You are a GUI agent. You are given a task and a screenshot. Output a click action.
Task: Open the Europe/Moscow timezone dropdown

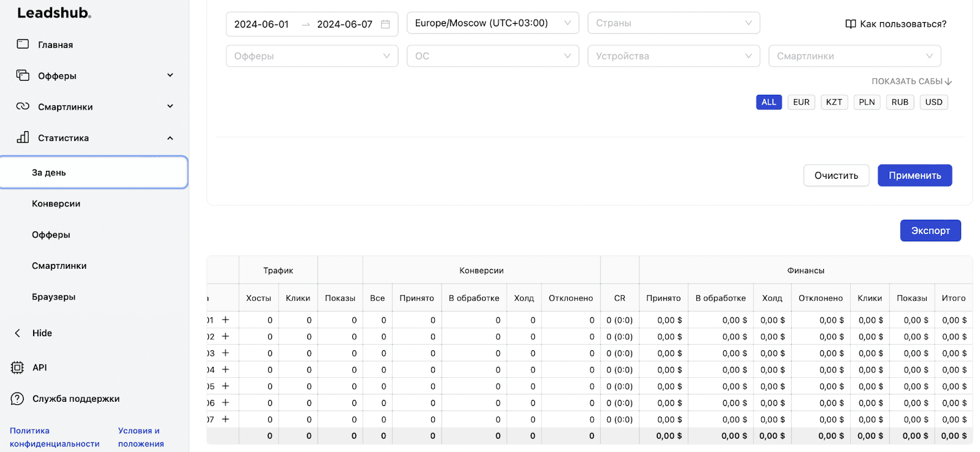pyautogui.click(x=493, y=23)
